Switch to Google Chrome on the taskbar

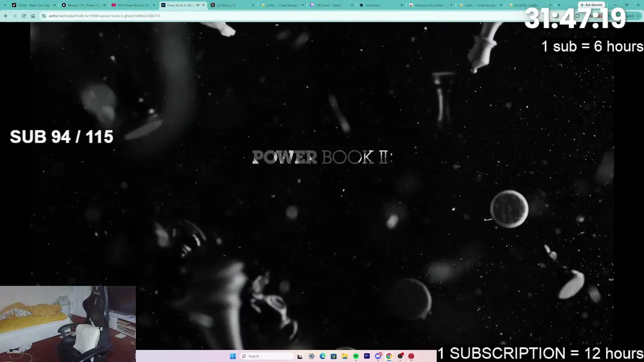click(x=389, y=356)
